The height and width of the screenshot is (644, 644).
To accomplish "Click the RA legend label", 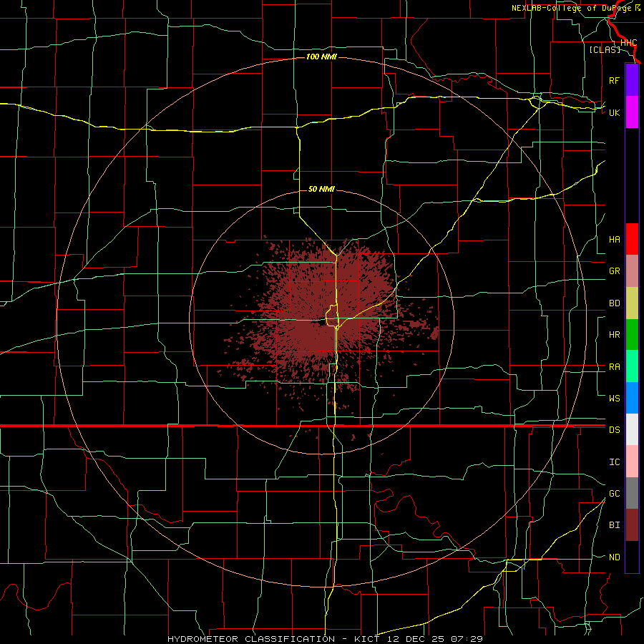I will 614,367.
